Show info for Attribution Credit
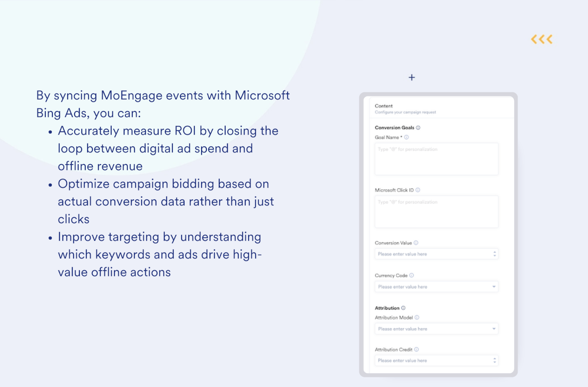 [417, 349]
